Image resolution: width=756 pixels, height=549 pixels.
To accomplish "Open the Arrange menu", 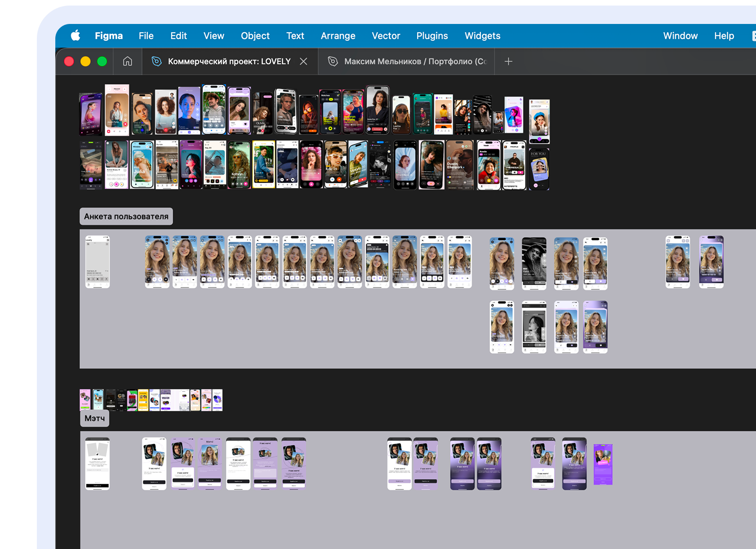I will [338, 35].
